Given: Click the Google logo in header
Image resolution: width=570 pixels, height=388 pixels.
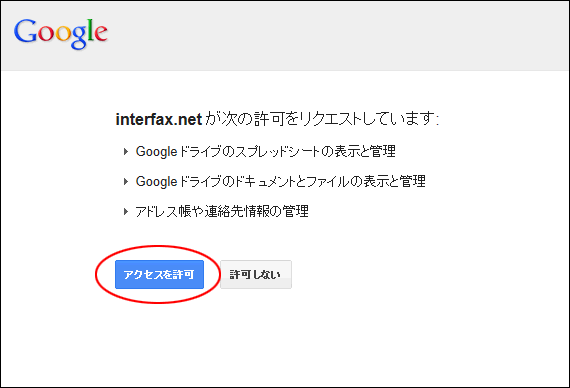Looking at the screenshot, I should (61, 33).
